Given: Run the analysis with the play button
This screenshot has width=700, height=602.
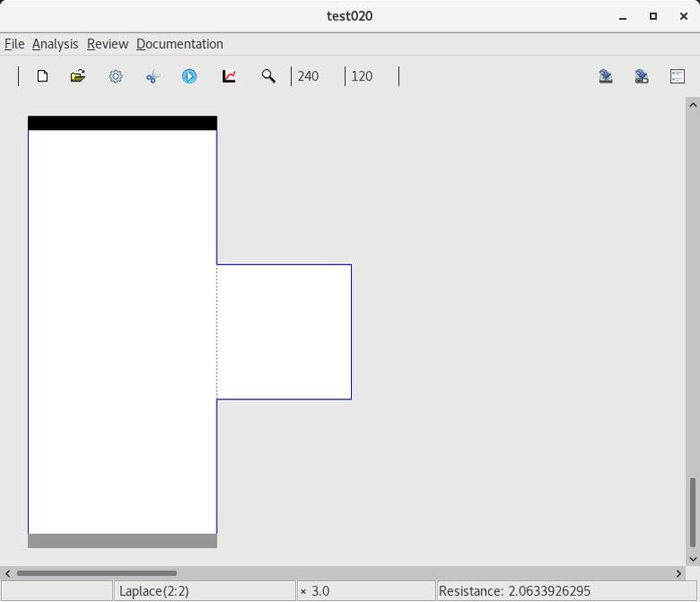Looking at the screenshot, I should (189, 76).
